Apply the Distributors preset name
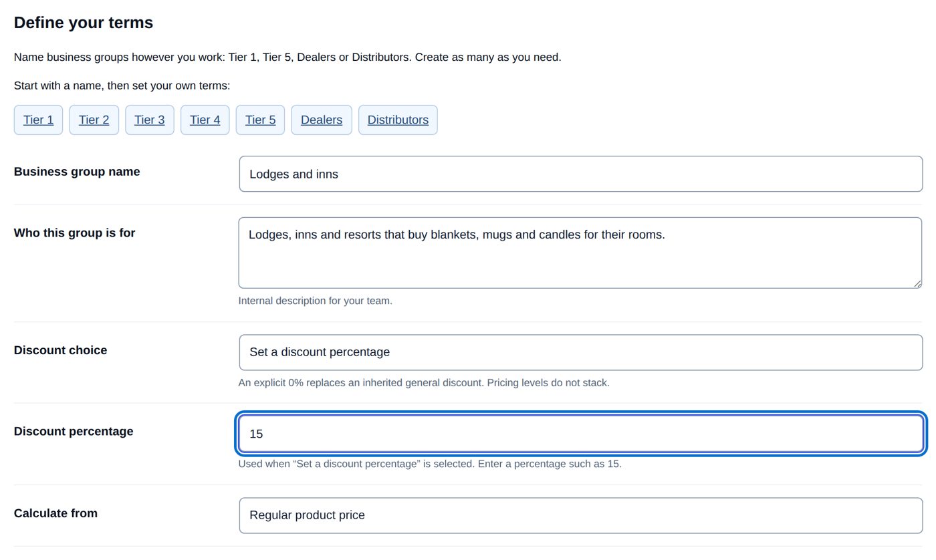936x560 pixels. click(398, 120)
